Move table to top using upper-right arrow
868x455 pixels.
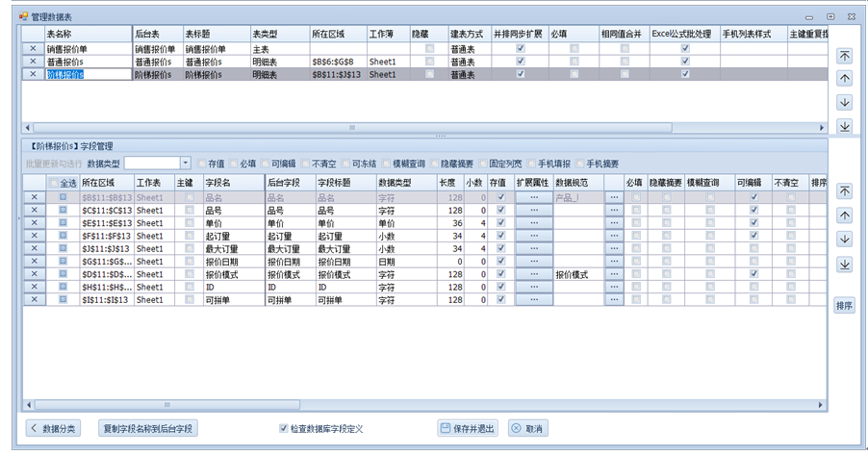pos(844,56)
